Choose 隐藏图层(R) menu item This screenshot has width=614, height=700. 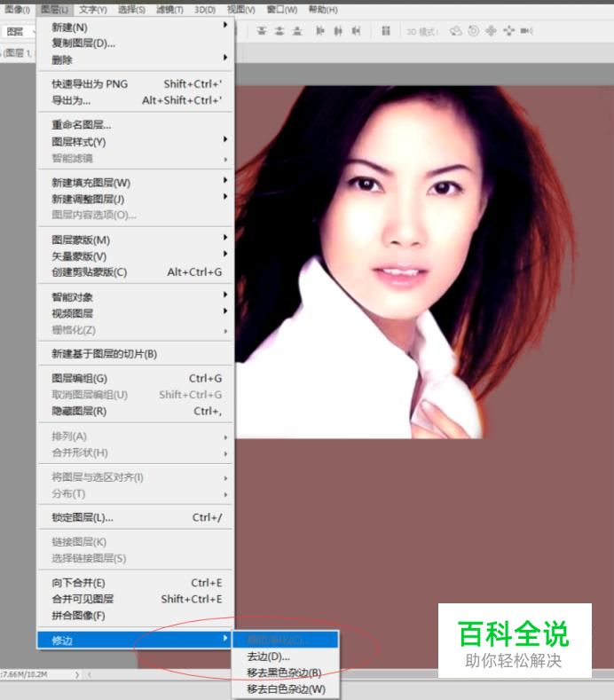point(135,411)
